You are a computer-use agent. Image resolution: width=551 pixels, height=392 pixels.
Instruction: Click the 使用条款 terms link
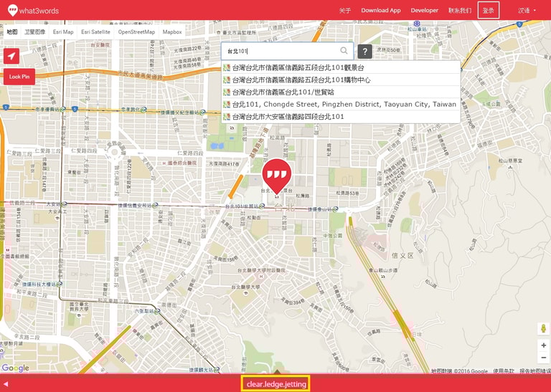pos(503,371)
